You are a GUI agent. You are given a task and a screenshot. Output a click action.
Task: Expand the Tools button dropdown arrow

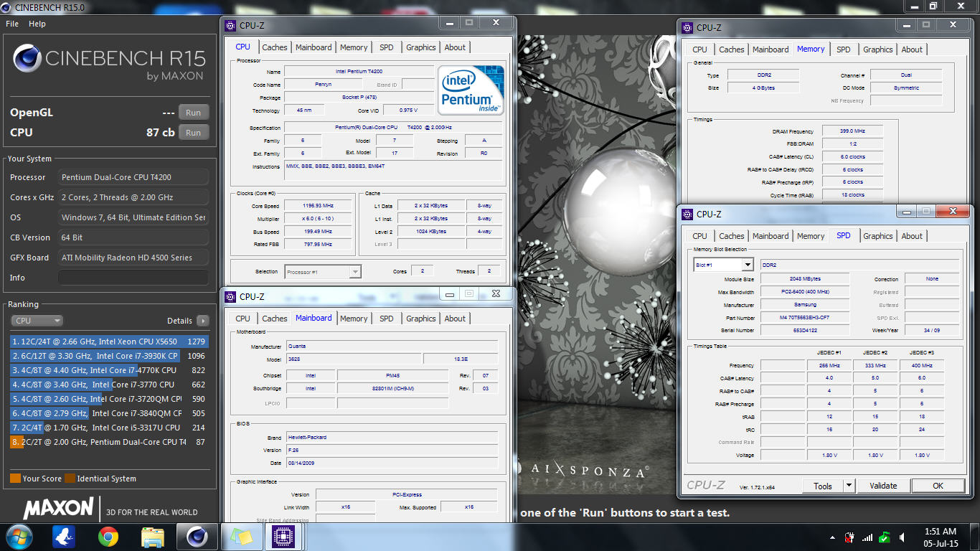tap(849, 486)
